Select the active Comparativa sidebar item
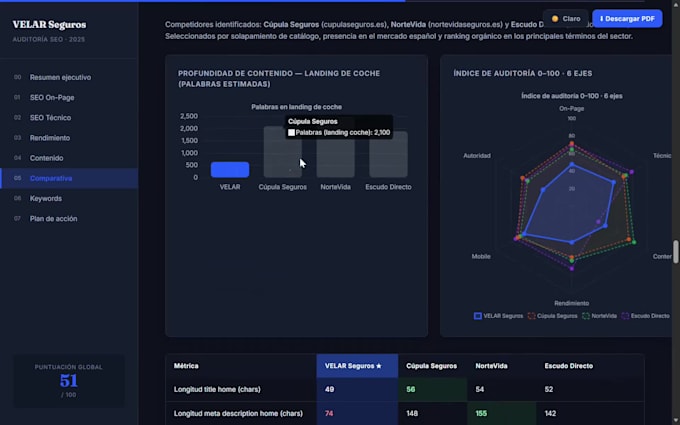This screenshot has height=425, width=680. [69, 178]
